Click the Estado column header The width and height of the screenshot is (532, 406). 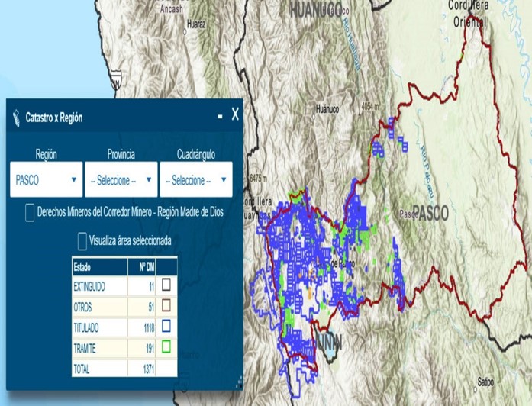click(98, 267)
